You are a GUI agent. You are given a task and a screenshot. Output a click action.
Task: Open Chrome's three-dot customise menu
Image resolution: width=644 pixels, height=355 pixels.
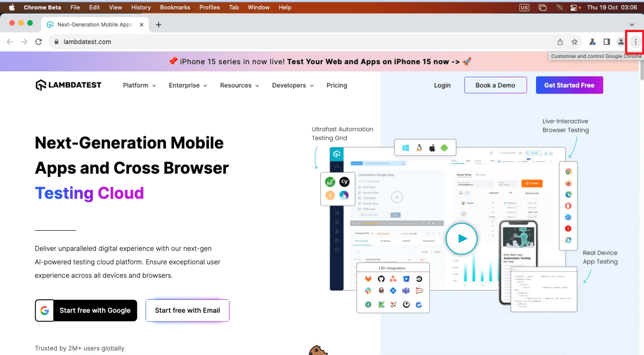(x=635, y=42)
